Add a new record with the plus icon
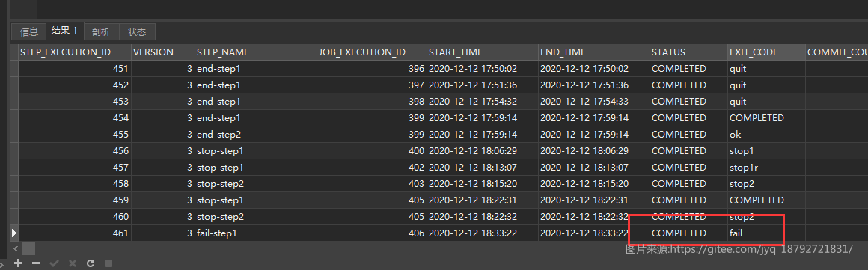868x270 pixels. click(18, 263)
